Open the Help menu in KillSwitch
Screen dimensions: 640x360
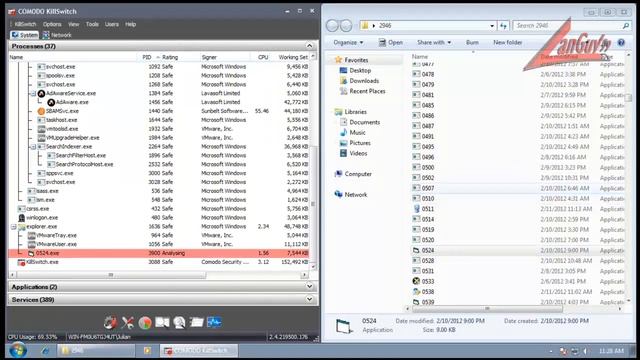pos(131,24)
